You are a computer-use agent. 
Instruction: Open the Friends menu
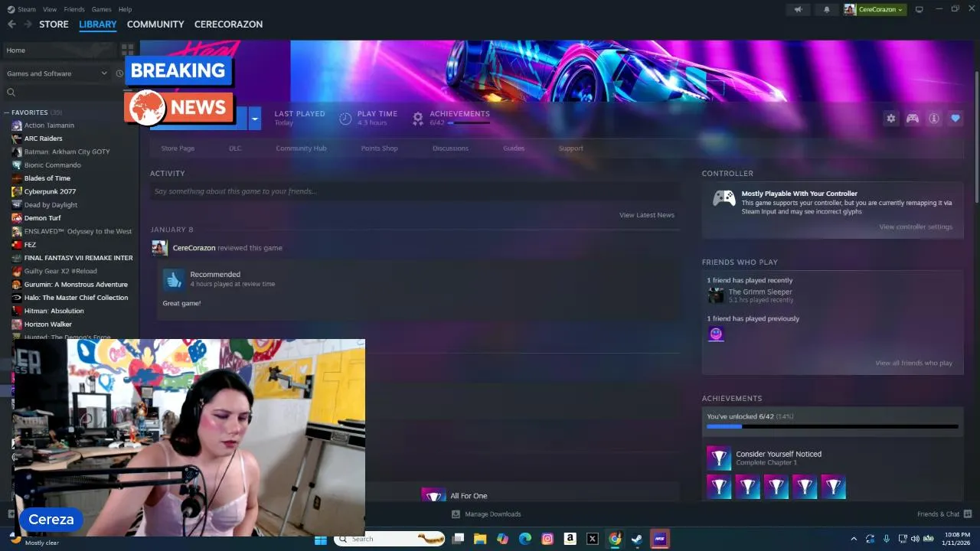tap(74, 9)
